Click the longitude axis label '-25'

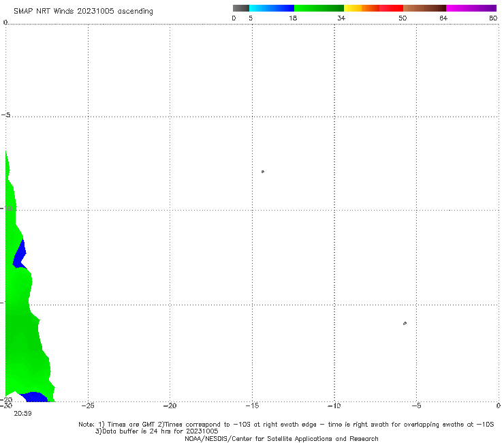pyautogui.click(x=88, y=406)
